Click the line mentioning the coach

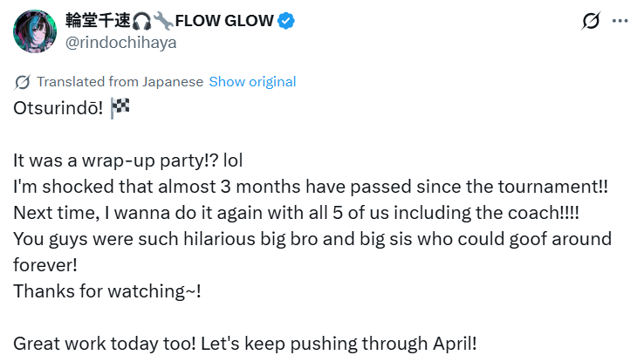click(x=296, y=213)
